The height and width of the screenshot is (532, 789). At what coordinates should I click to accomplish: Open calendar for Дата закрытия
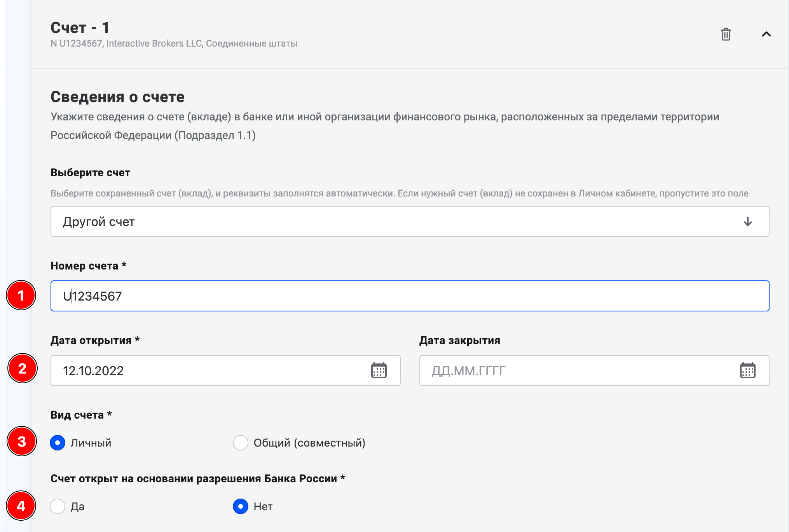747,370
